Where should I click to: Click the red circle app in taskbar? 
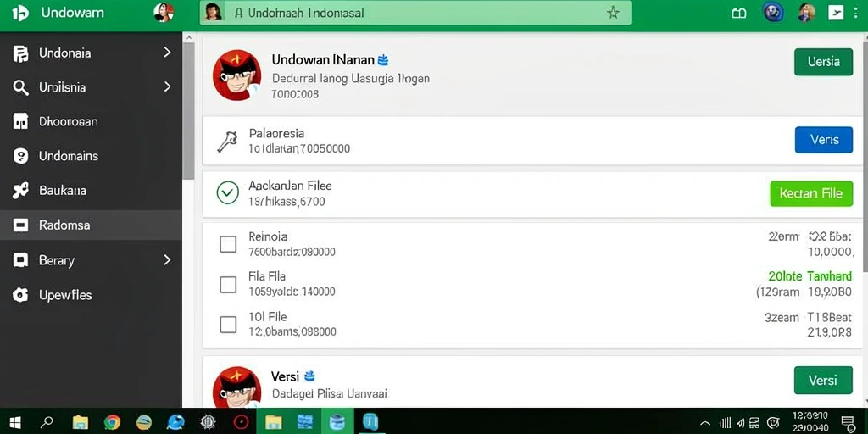tap(241, 422)
